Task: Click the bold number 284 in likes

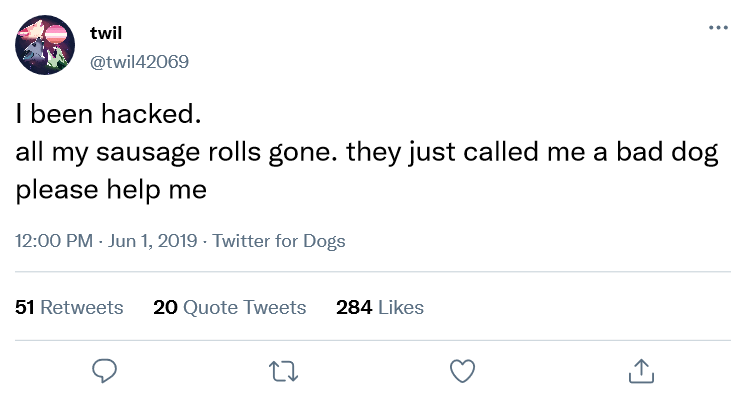Action: coord(354,307)
